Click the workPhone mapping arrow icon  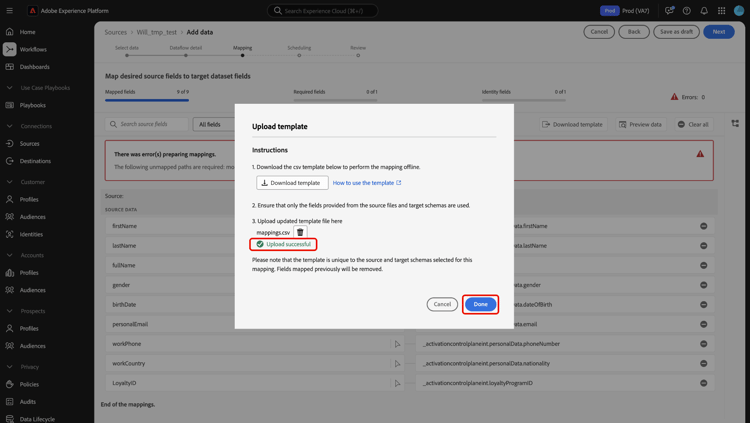397,344
